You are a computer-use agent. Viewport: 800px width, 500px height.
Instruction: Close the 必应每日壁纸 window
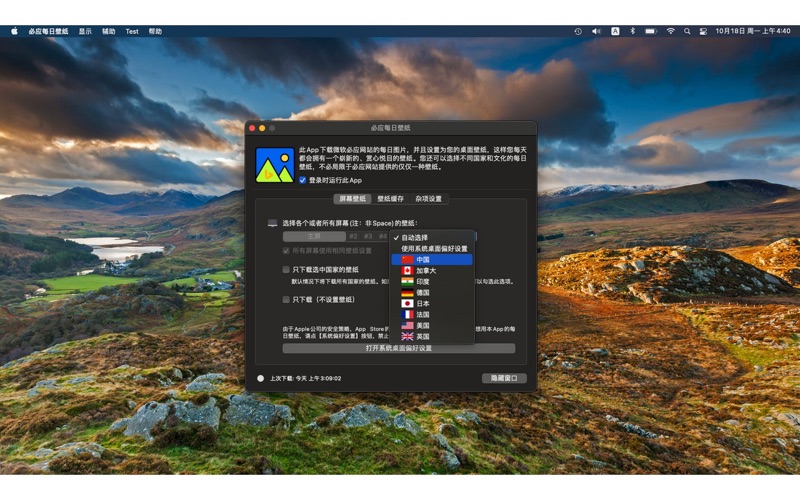coord(252,128)
